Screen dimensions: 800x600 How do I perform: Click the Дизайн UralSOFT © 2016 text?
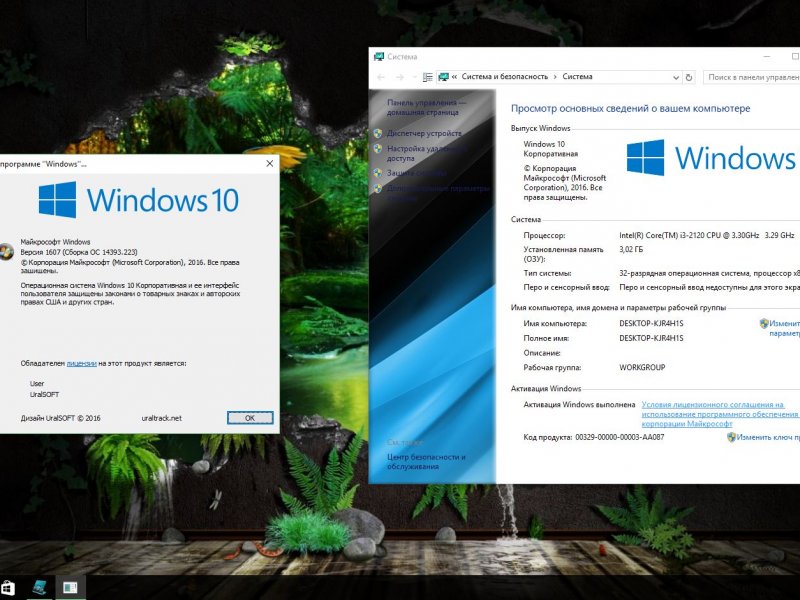tap(60, 418)
